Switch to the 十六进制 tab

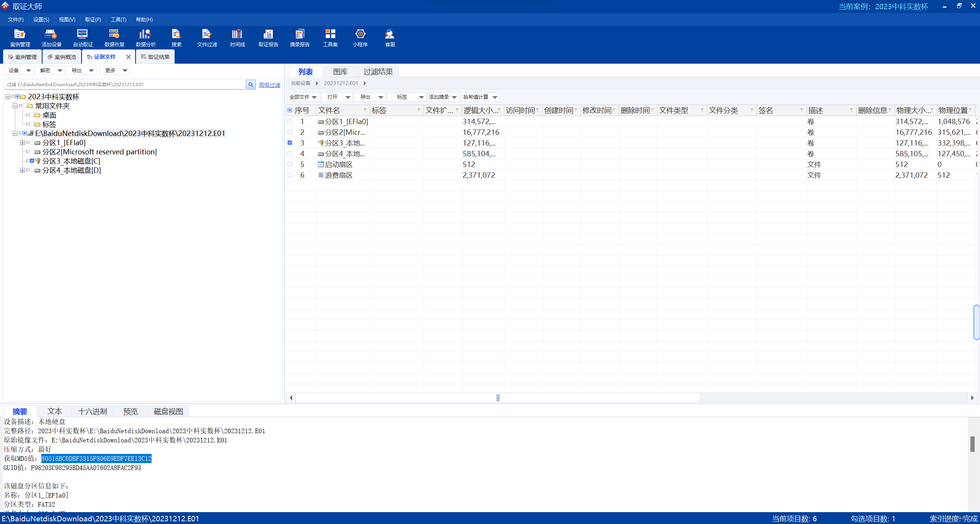[92, 411]
